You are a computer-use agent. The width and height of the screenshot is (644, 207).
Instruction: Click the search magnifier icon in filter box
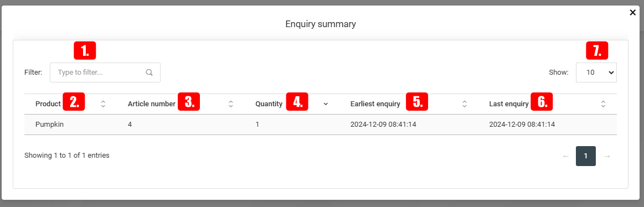150,73
